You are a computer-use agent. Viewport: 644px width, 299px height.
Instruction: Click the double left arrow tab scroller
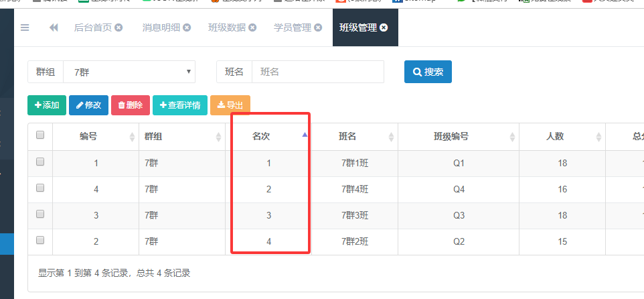point(54,27)
